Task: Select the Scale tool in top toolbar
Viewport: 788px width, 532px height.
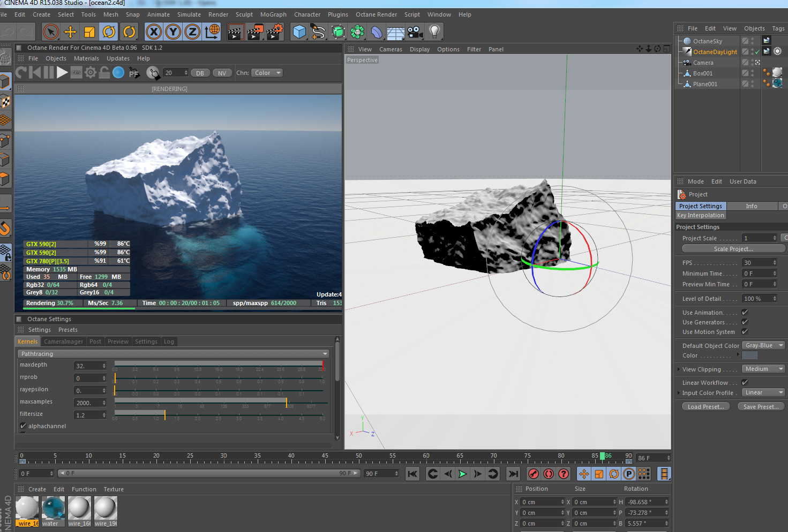Action: pos(89,32)
